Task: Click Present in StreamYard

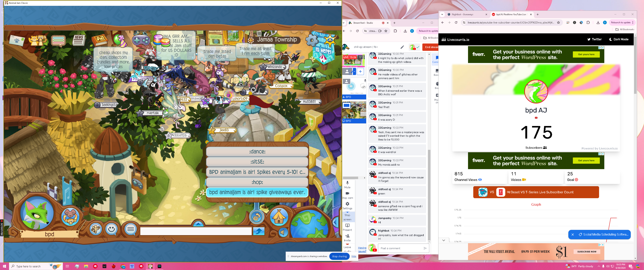Action: (x=347, y=227)
